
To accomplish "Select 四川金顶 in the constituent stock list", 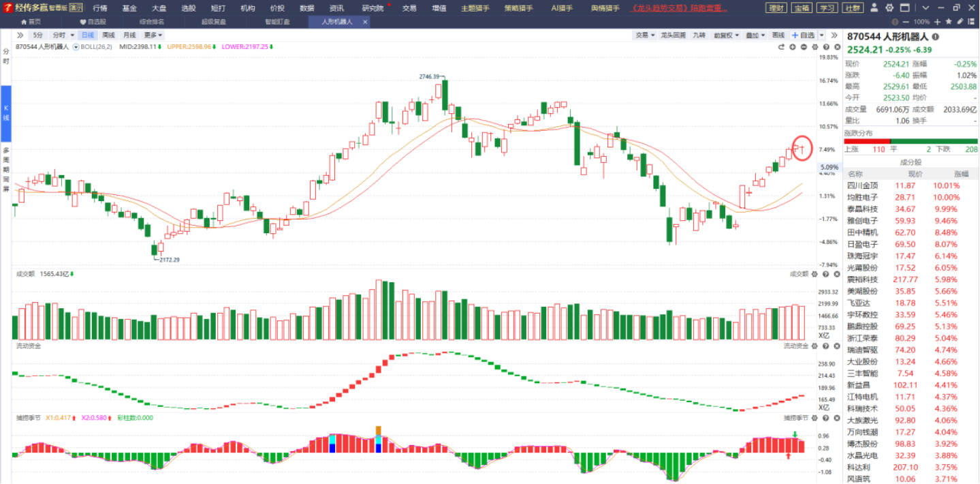I will coord(862,185).
